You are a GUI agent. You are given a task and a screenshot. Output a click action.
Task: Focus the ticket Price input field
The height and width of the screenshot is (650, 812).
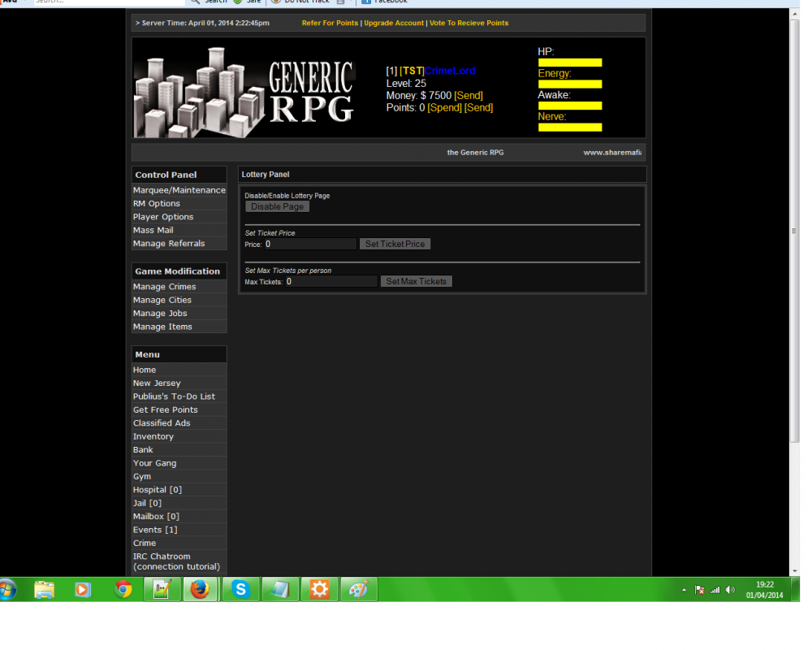pyautogui.click(x=309, y=244)
